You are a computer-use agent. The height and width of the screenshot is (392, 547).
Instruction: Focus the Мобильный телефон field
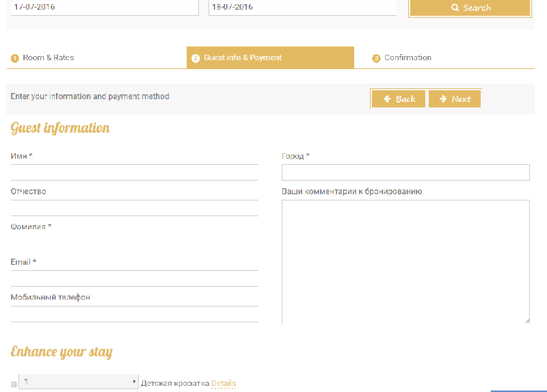pyautogui.click(x=134, y=313)
